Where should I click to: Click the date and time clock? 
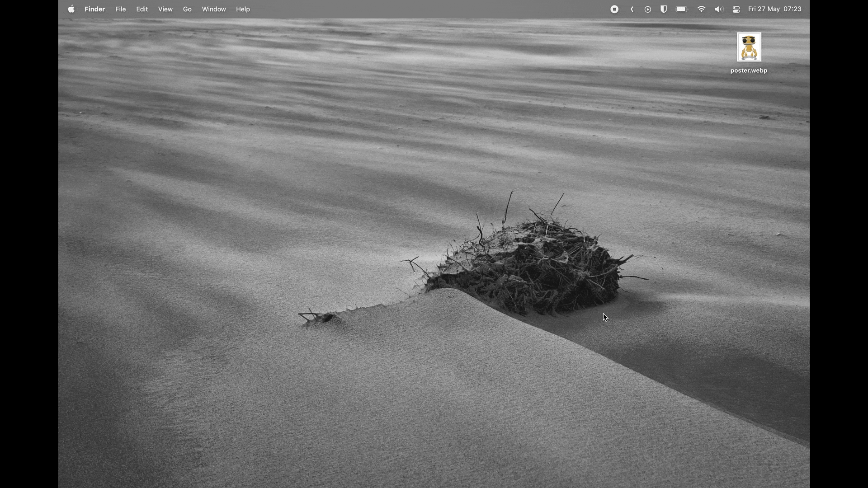(775, 9)
